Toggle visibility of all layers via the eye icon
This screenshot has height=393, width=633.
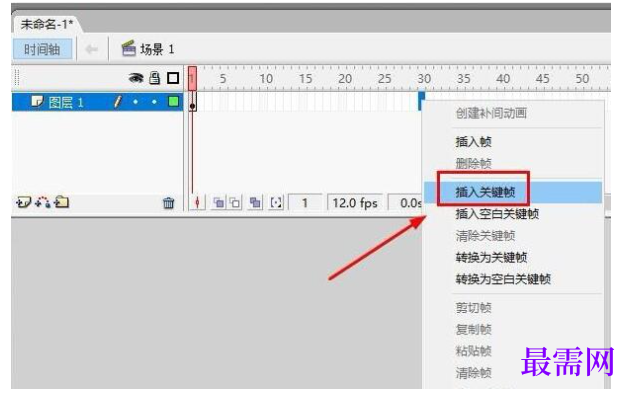136,78
